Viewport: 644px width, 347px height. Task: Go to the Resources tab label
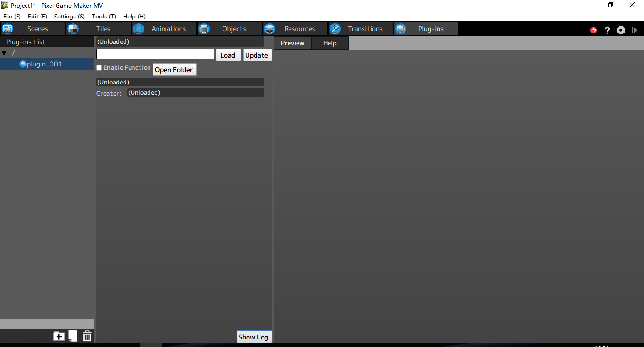click(x=299, y=29)
